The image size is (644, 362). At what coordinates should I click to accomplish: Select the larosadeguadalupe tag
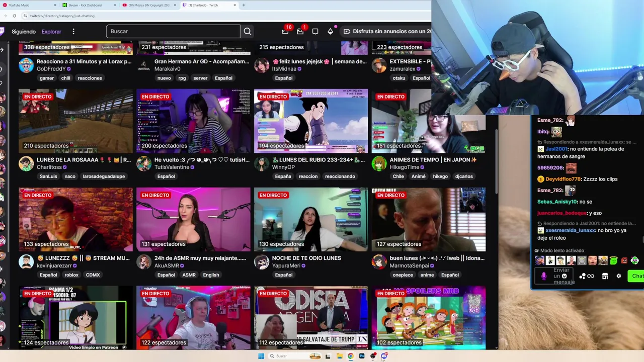click(104, 176)
